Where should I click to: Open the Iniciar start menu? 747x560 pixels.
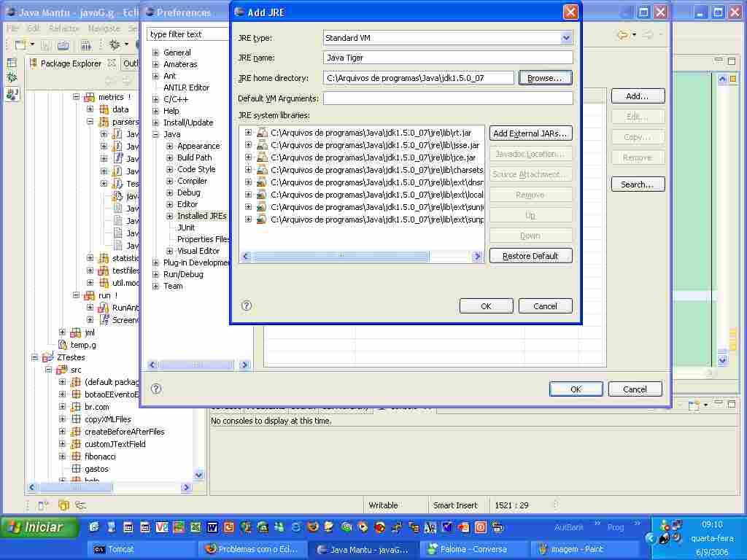click(39, 527)
